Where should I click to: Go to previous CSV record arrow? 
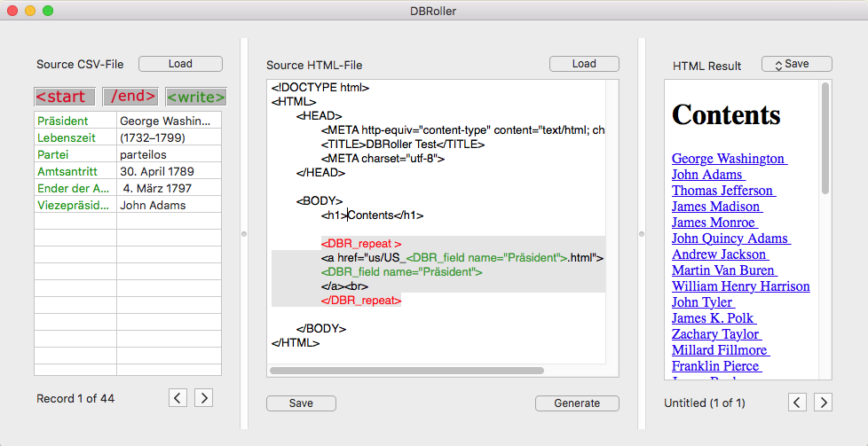pyautogui.click(x=178, y=397)
